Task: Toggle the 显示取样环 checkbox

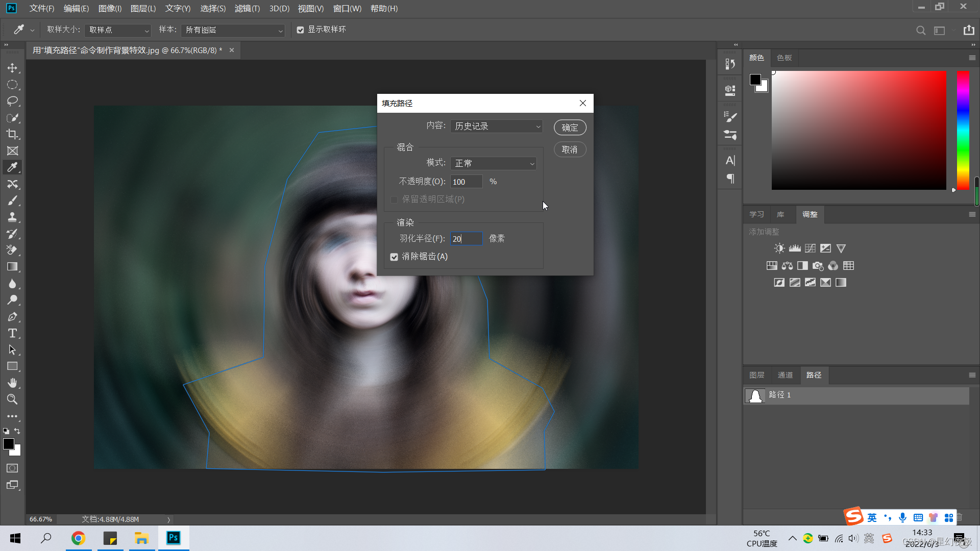Action: 301,30
